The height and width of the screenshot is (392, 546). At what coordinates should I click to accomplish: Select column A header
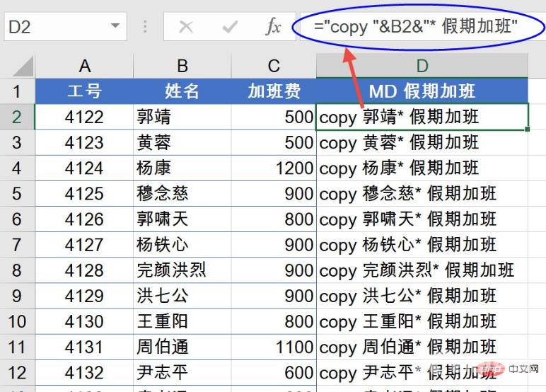point(84,67)
